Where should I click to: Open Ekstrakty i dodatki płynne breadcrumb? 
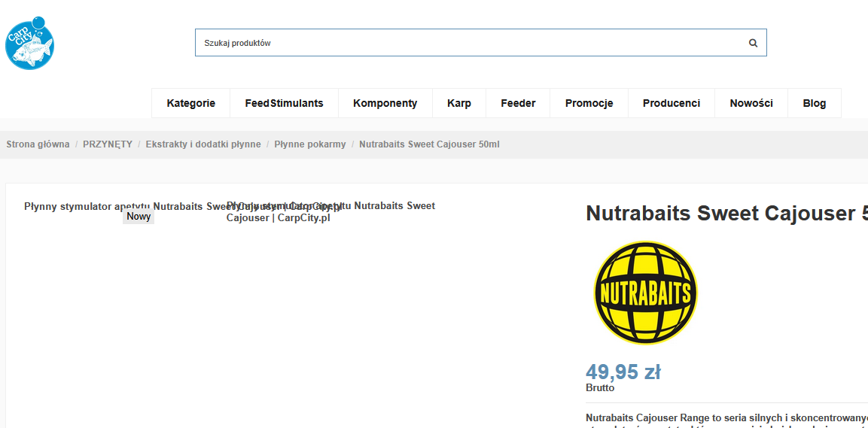click(203, 144)
